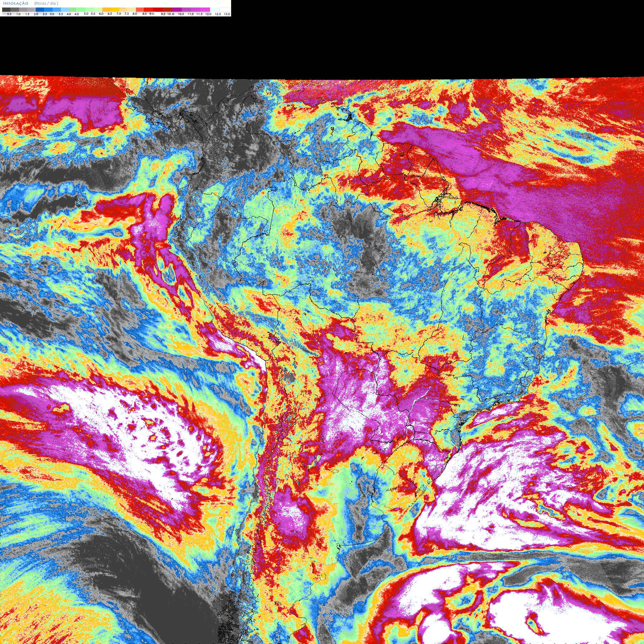This screenshot has height=644, width=644.
Task: Pick the 4.5 legend value
Action: [77, 14]
